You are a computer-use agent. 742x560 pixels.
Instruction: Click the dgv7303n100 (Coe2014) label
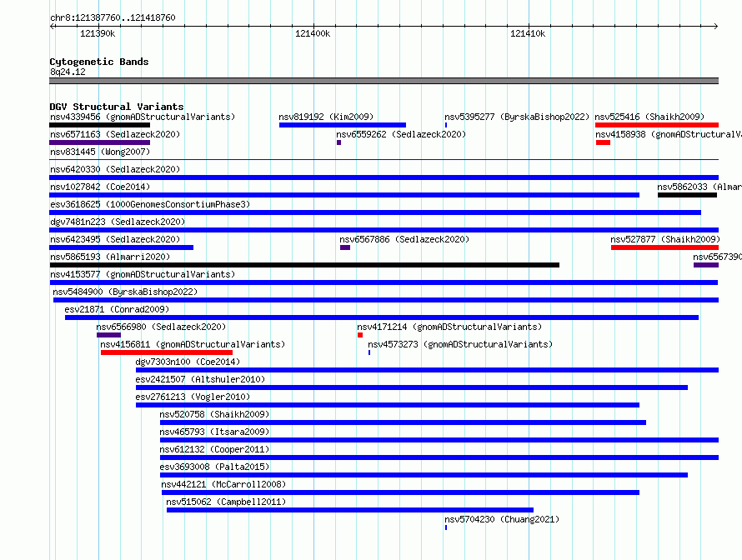188,362
